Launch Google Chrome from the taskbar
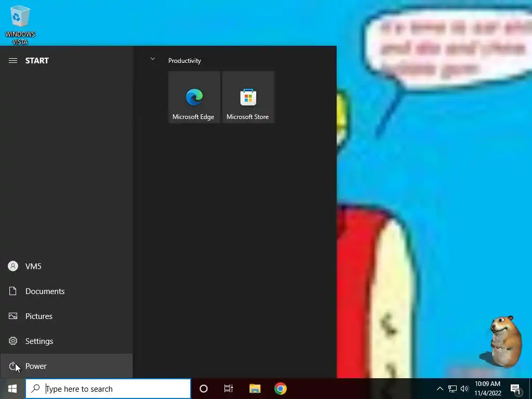This screenshot has width=532, height=399. tap(281, 389)
